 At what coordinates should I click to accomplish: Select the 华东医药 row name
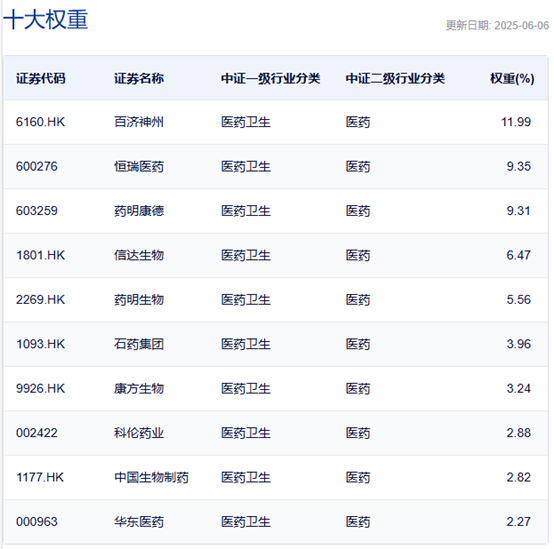tap(139, 522)
